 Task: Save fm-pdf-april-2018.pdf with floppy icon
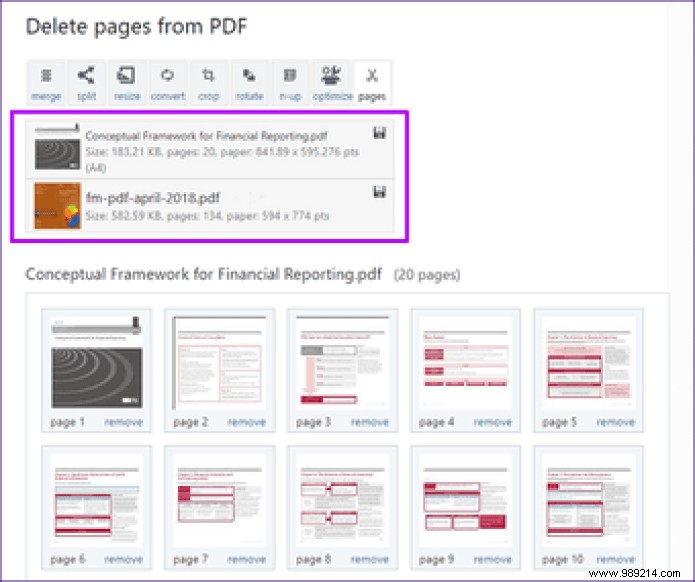(x=379, y=191)
